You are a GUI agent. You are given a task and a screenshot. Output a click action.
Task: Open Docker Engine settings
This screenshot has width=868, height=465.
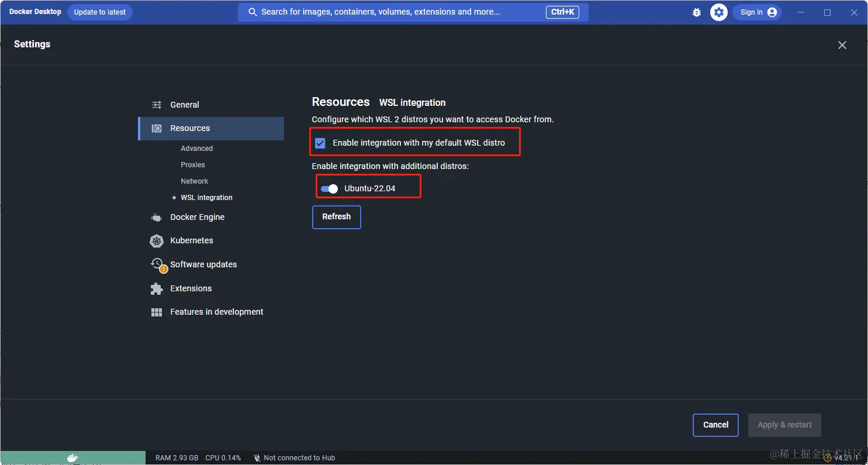(x=198, y=217)
